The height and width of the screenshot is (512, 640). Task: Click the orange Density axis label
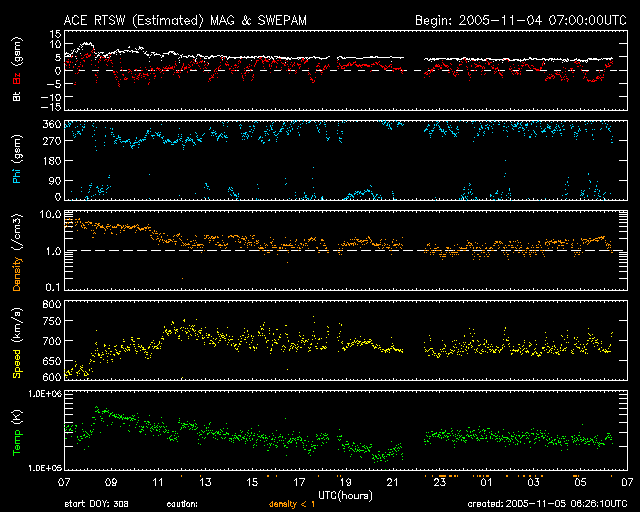tap(16, 250)
